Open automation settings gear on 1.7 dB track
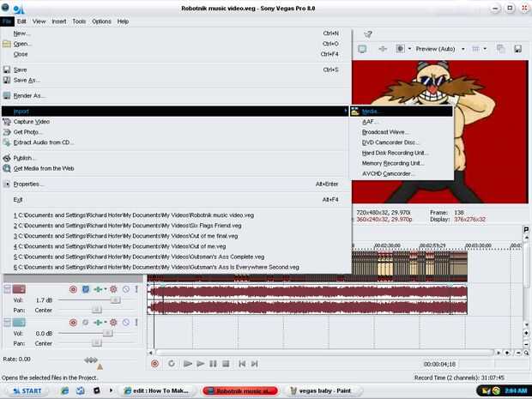Screen dimensions: 532x399 (x=113, y=289)
